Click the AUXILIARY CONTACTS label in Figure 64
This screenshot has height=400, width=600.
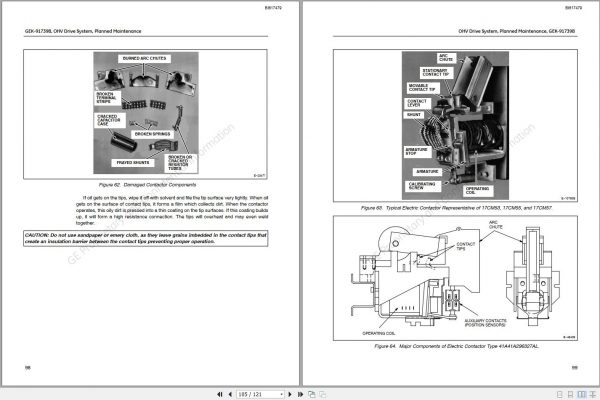pos(485,323)
